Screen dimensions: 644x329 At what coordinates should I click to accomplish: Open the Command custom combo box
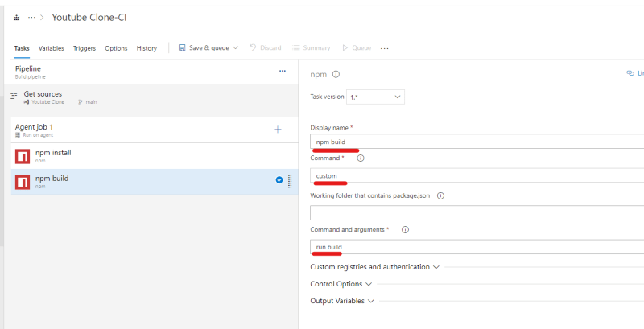[477, 175]
